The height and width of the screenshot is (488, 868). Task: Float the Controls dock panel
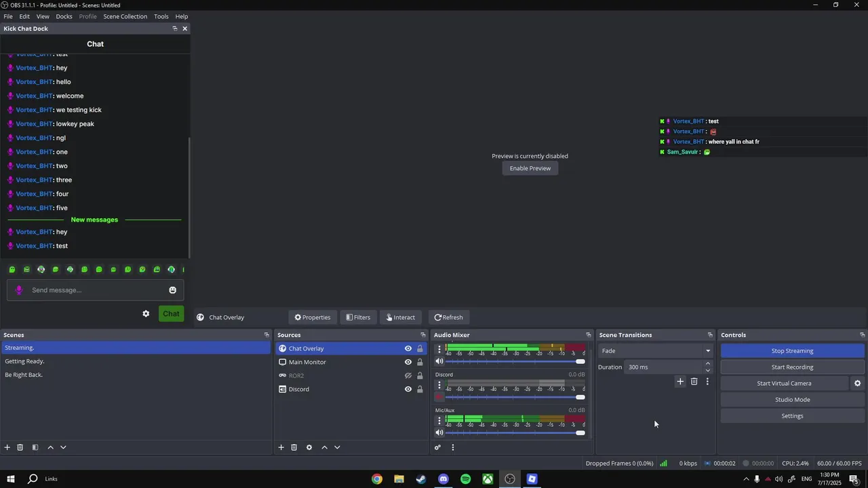tap(862, 335)
